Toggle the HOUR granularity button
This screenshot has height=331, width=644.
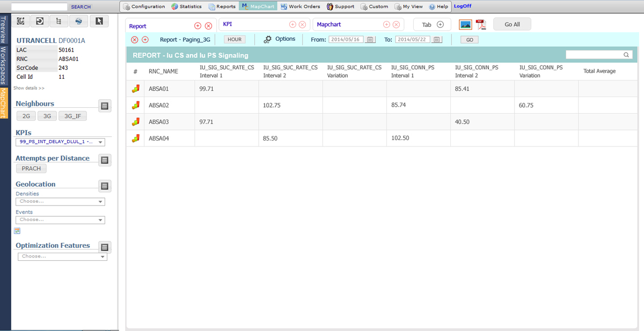[235, 40]
